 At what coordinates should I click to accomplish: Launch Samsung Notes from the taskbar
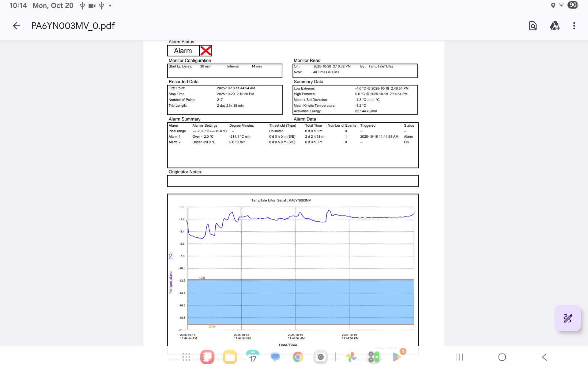coord(207,357)
